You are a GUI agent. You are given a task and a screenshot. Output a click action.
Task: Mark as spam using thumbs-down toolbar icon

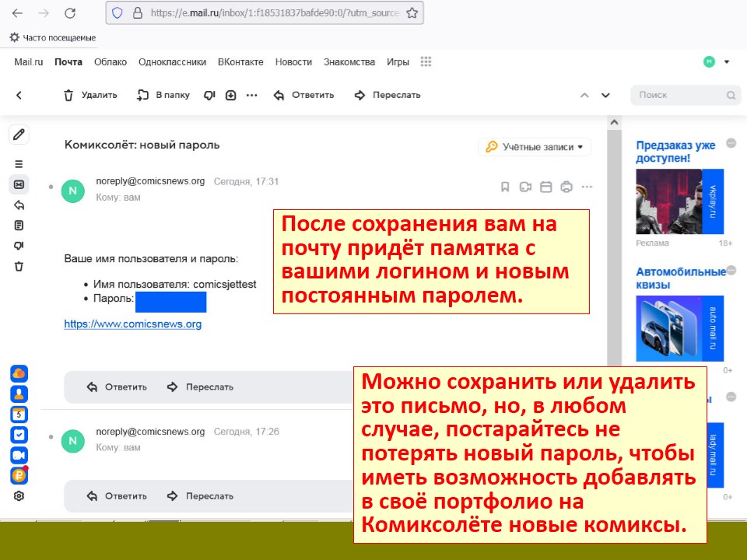tap(209, 95)
